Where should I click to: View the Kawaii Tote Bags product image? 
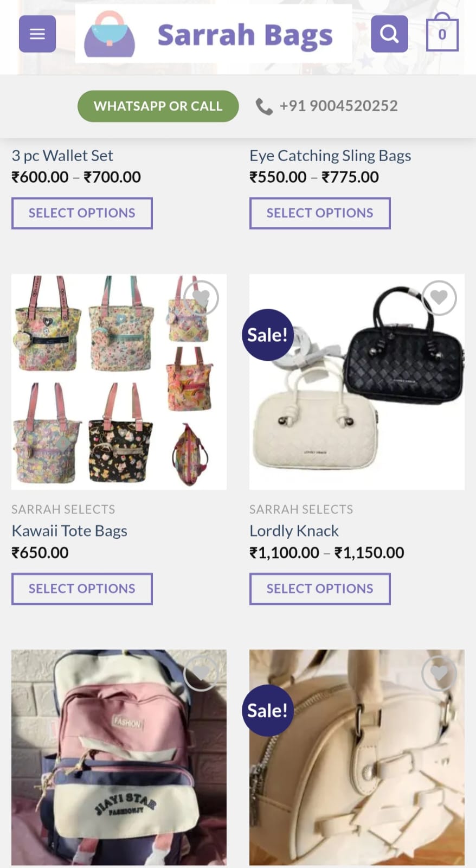(119, 382)
